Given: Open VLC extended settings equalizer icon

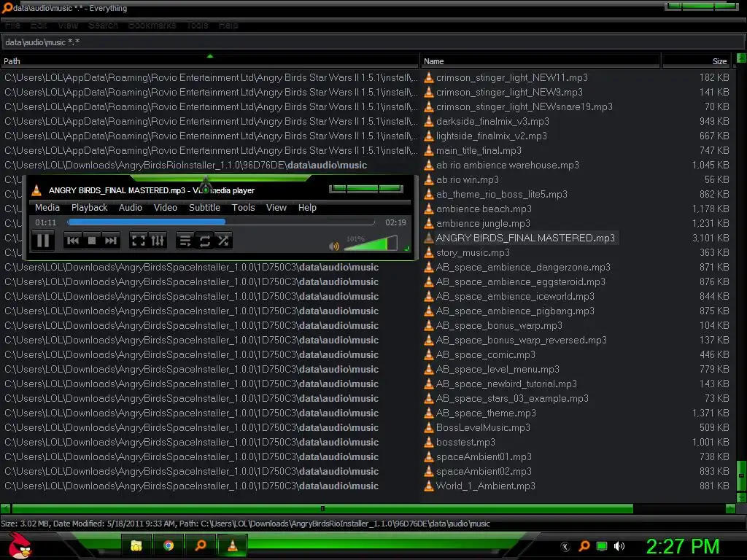Looking at the screenshot, I should tap(158, 241).
